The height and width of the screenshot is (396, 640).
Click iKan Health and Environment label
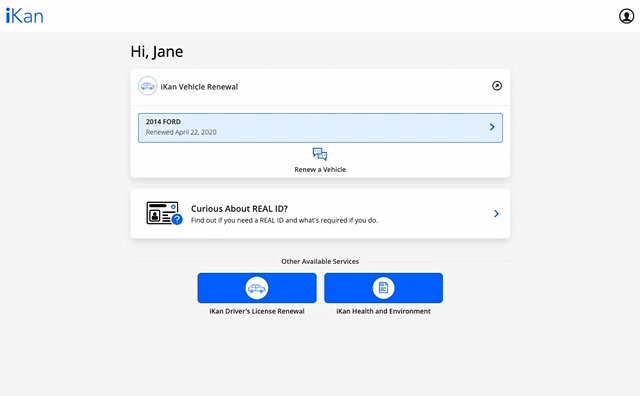383,311
